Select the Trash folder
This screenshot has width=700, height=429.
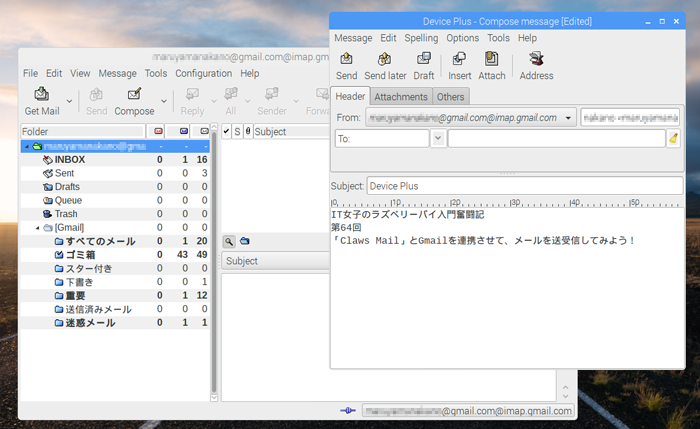pos(115,214)
